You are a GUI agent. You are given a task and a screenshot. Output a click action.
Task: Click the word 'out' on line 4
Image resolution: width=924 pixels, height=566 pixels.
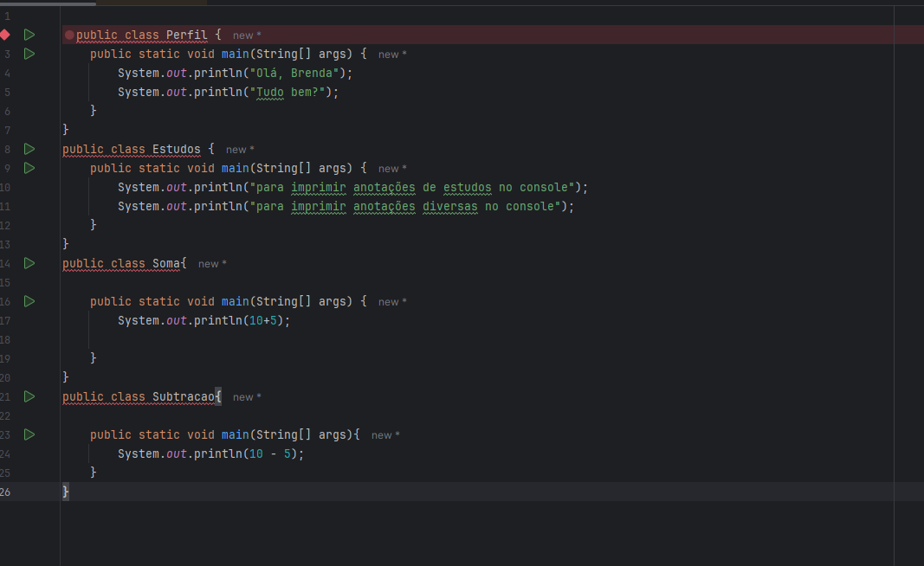click(x=176, y=73)
